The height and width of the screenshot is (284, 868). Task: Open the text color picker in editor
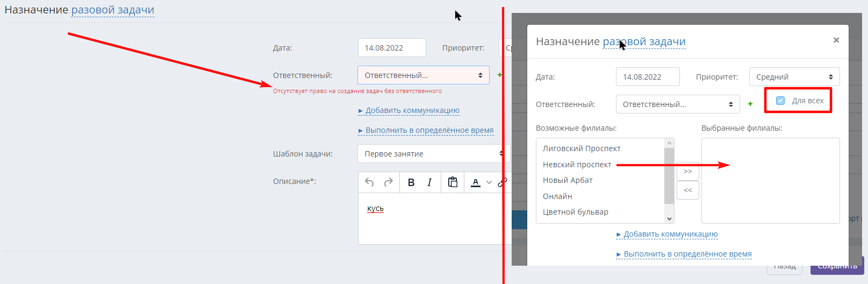point(476,182)
